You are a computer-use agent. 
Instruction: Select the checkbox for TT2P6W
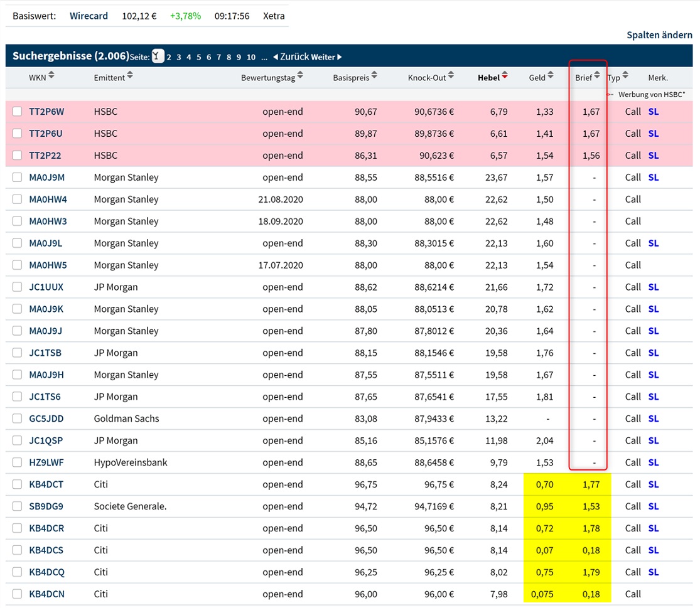click(17, 111)
